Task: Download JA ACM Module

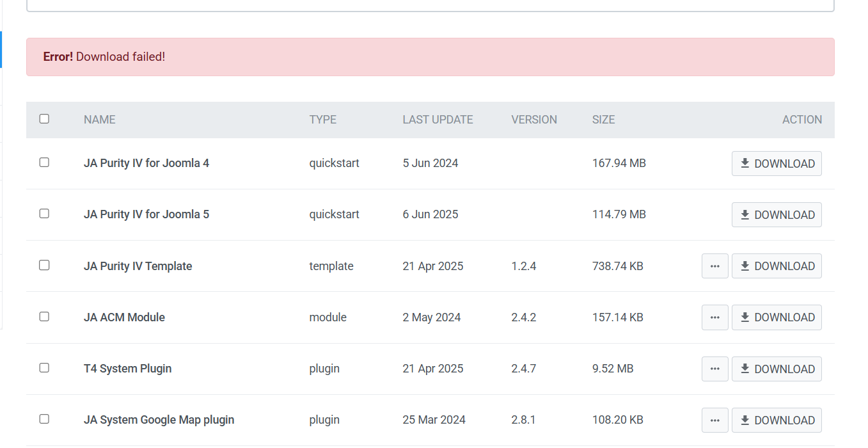Action: click(x=777, y=317)
